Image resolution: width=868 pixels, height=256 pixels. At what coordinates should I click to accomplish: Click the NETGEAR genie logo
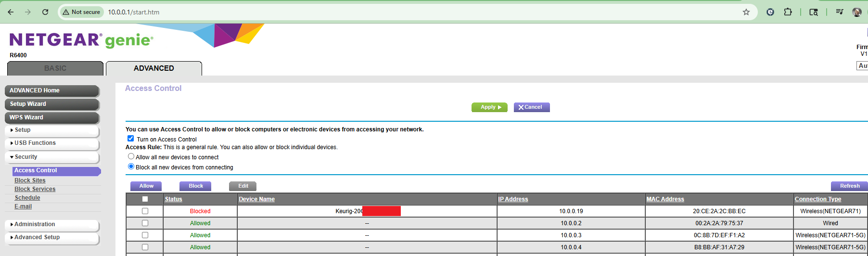[x=81, y=40]
